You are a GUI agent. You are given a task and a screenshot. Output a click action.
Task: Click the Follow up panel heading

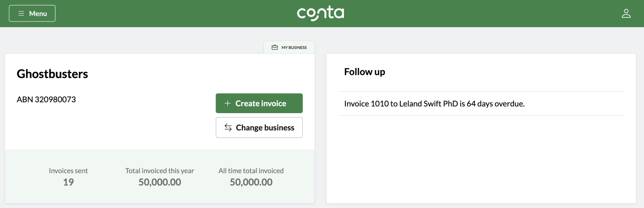pyautogui.click(x=364, y=72)
